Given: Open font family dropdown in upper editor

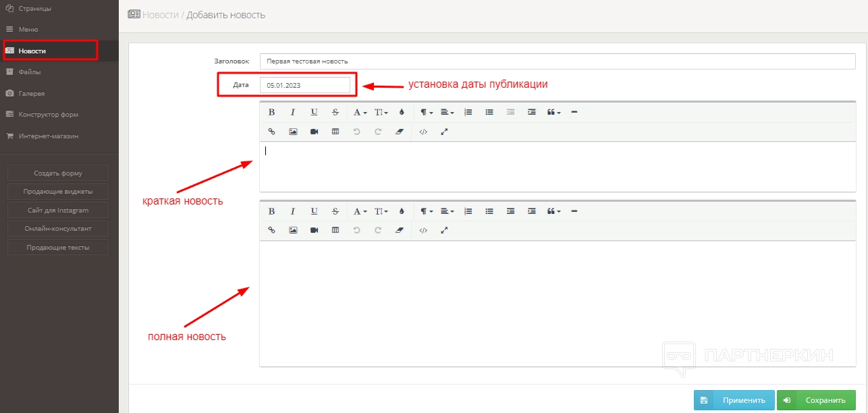Looking at the screenshot, I should point(360,112).
